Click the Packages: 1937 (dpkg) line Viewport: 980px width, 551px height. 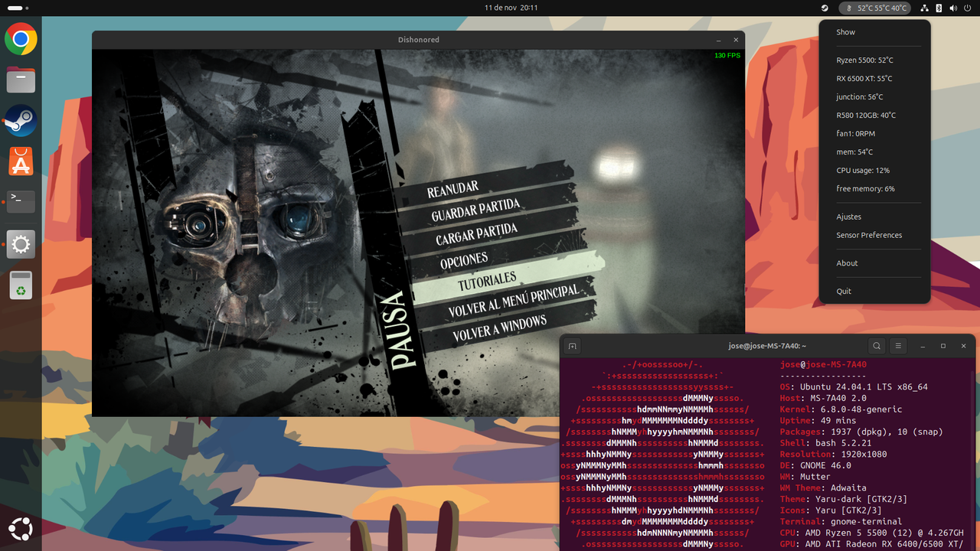861,432
